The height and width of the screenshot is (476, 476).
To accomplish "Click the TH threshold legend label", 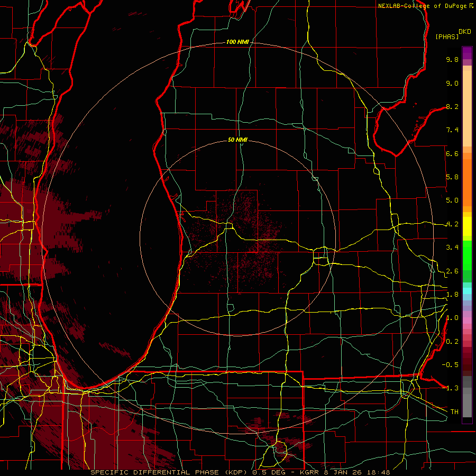I will 454,412.
